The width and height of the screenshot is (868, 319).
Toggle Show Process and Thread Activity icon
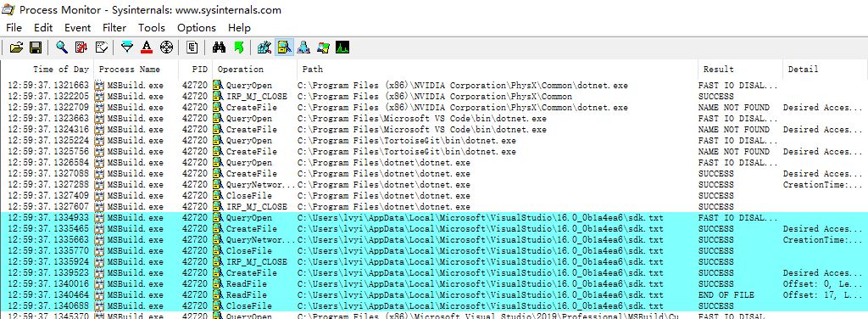pos(323,48)
